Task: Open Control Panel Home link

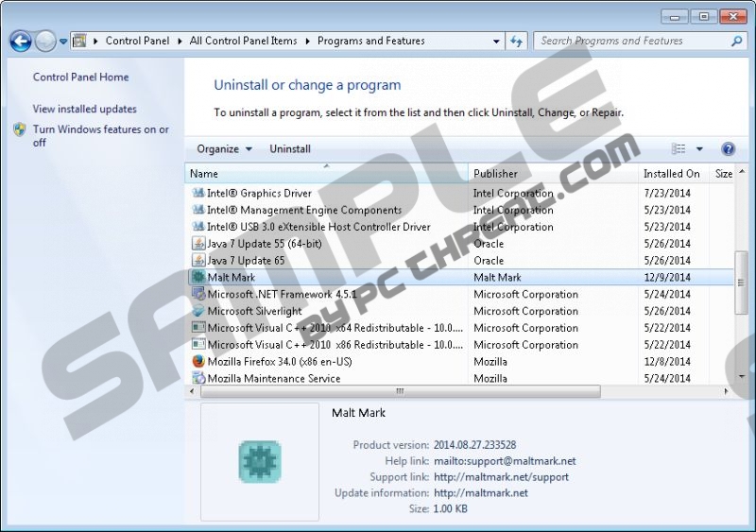Action: (x=80, y=77)
